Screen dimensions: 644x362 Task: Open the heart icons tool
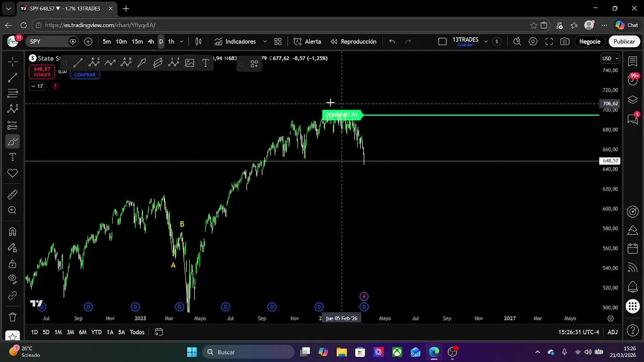point(13,173)
